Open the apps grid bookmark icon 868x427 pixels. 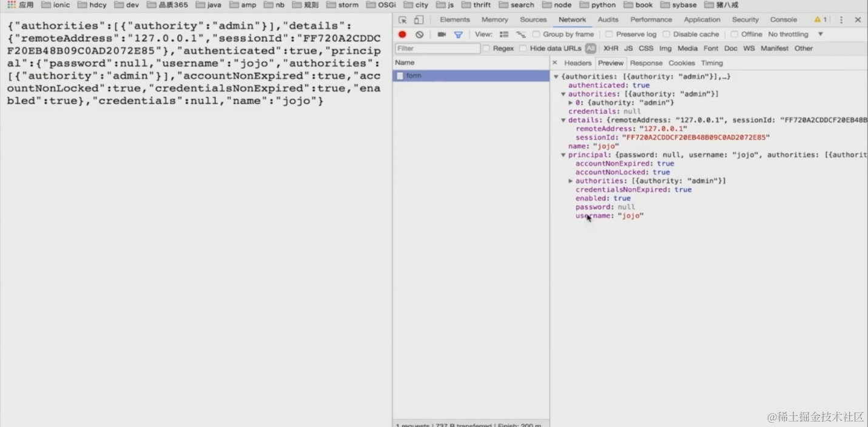click(x=12, y=5)
